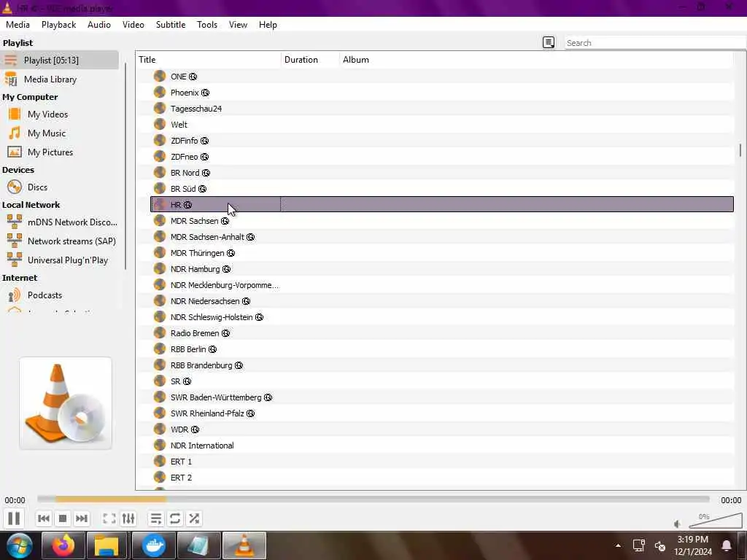Adjust the volume slider
This screenshot has height=560, width=747.
(x=716, y=521)
